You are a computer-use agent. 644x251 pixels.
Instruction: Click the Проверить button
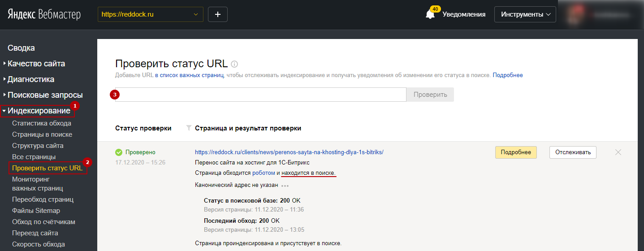pyautogui.click(x=430, y=95)
